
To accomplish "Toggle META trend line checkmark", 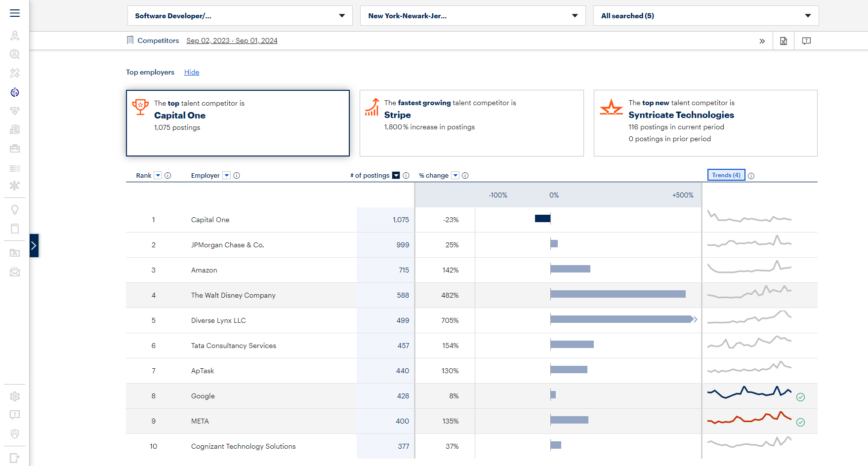I will pos(800,422).
